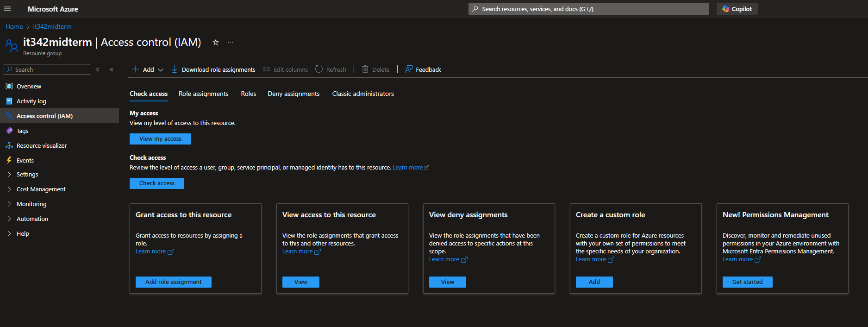Click the Download role assignments icon
Image resolution: width=868 pixels, height=327 pixels.
(175, 69)
